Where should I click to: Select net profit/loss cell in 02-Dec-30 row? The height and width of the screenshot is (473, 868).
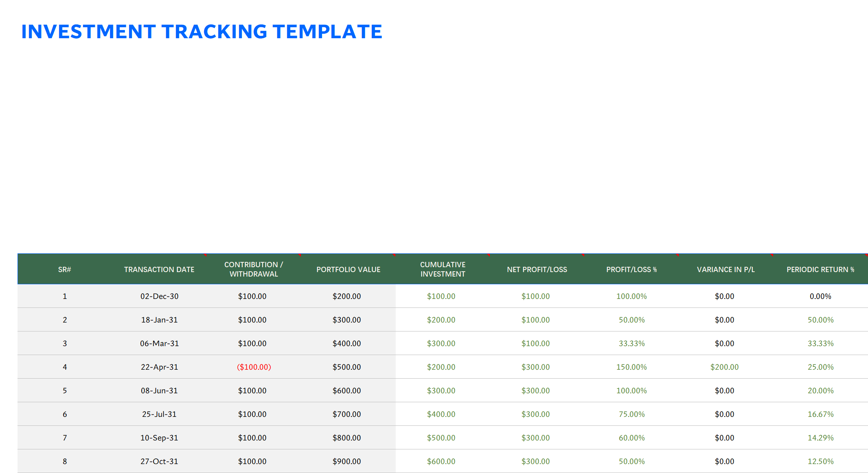point(537,296)
